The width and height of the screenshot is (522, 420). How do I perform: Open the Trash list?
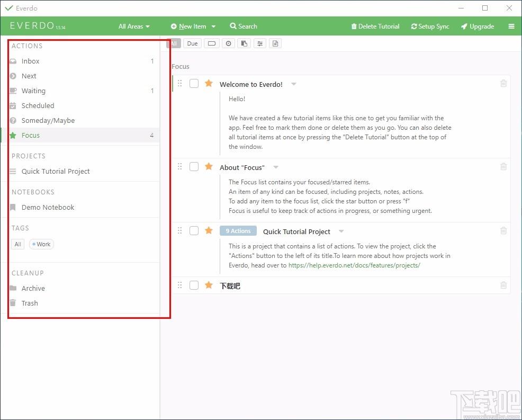pos(80,303)
